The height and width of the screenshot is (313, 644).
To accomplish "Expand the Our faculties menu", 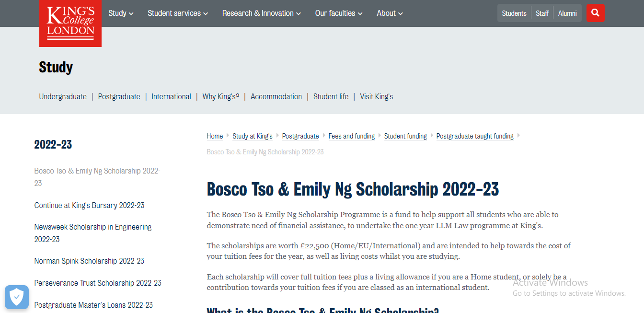I will (x=339, y=13).
